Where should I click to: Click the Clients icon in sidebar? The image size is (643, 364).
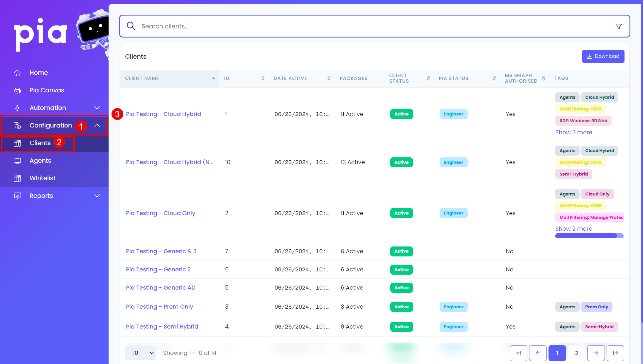pos(17,143)
